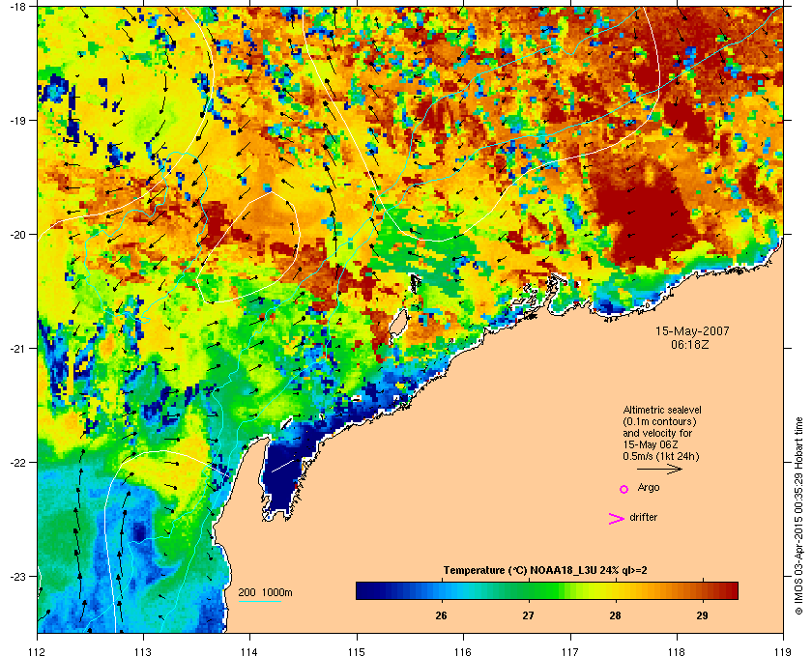Click the magenta Argo circle legend symbol

coord(624,489)
